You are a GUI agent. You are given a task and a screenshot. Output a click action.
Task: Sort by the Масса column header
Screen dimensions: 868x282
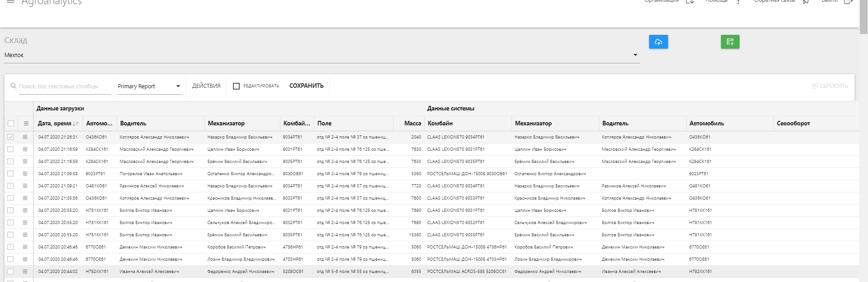tap(412, 123)
